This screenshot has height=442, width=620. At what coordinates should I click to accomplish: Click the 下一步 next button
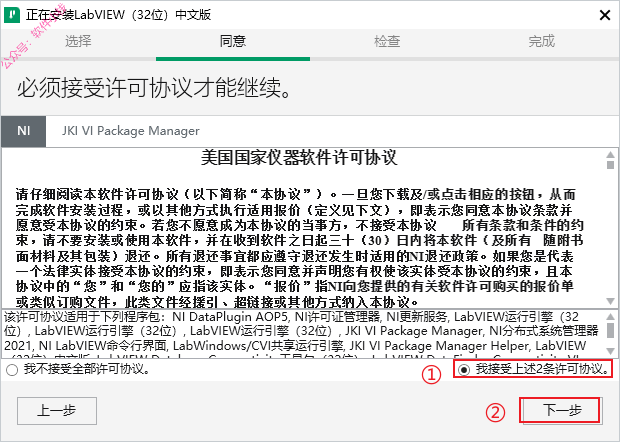pos(562,410)
